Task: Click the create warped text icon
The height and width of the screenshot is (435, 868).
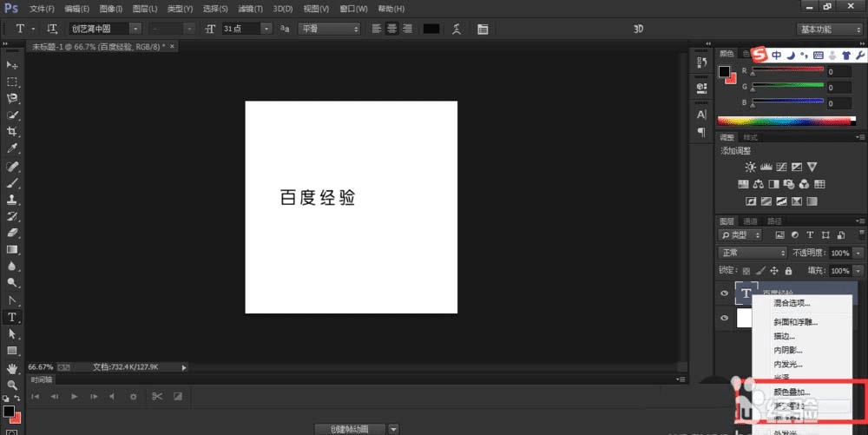Action: point(457,29)
